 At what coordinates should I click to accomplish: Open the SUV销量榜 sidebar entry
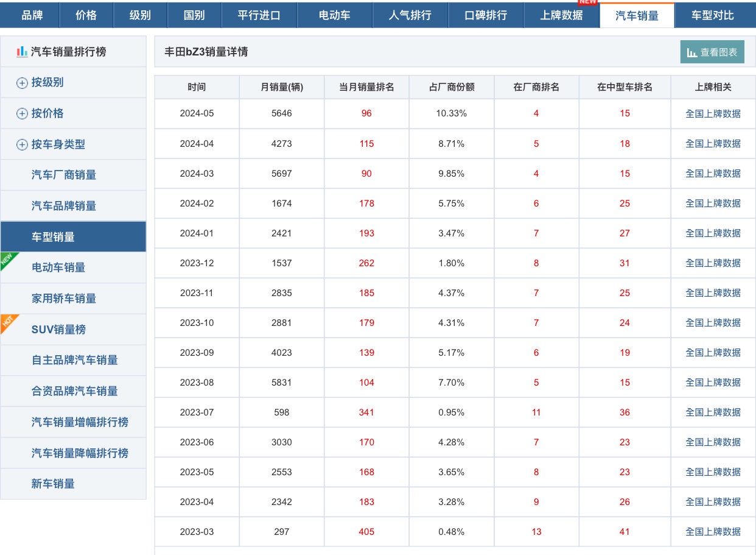coord(58,330)
